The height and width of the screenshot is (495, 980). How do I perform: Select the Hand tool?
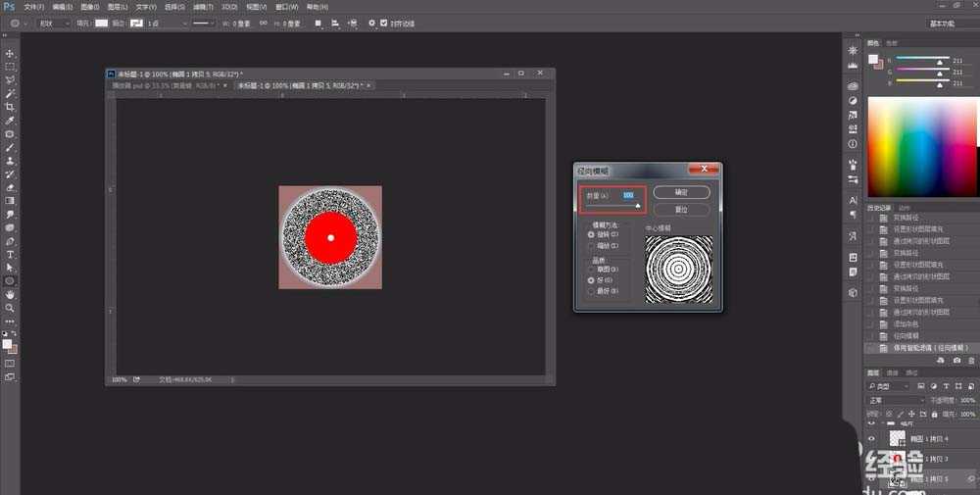[11, 294]
